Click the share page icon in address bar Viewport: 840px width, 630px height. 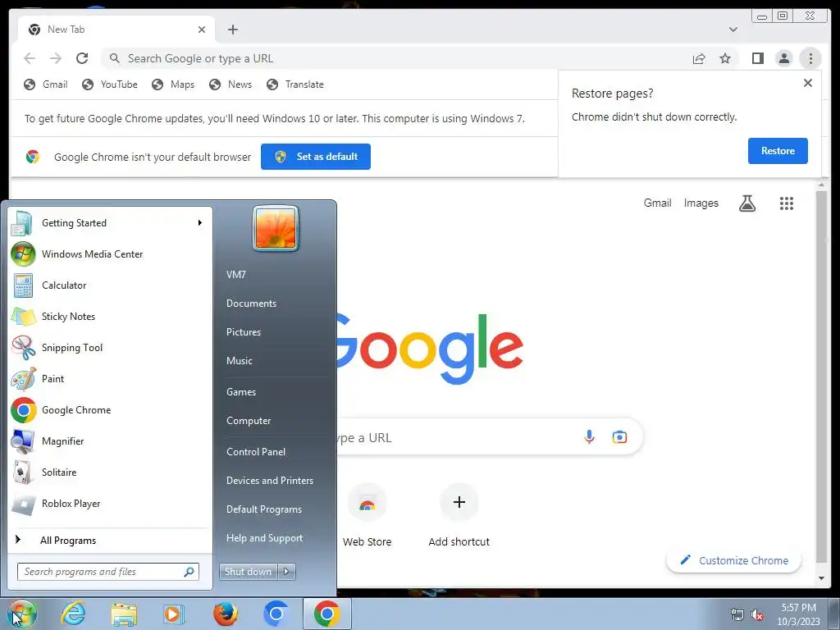(x=699, y=58)
